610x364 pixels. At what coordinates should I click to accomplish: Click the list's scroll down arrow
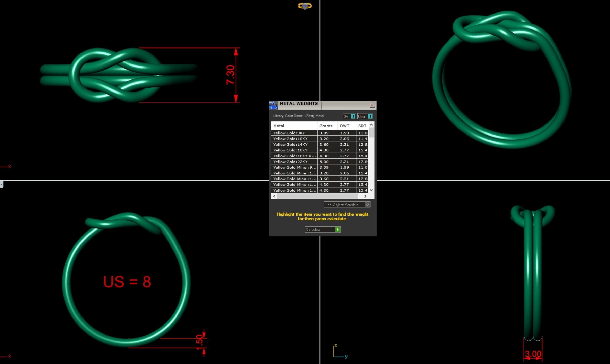coord(371,190)
